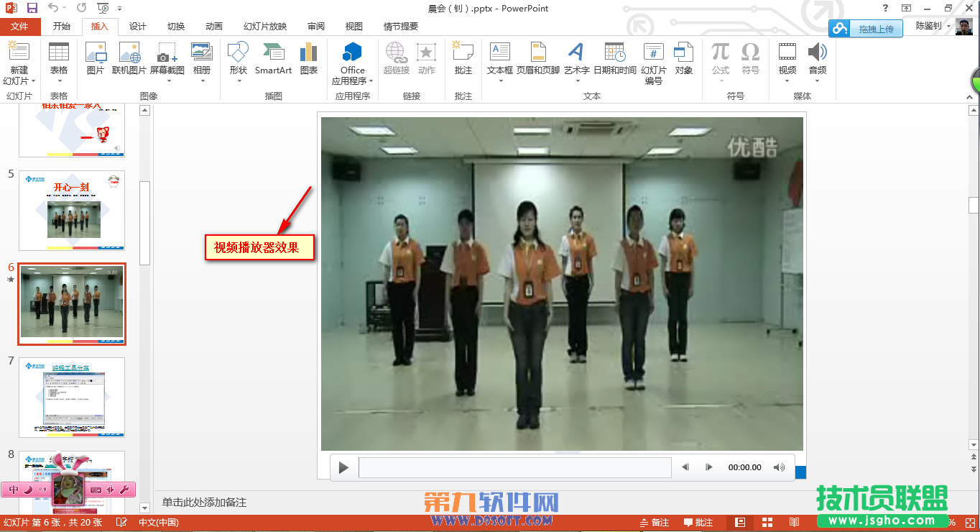Open the Shapes (形状) dropdown

237,63
